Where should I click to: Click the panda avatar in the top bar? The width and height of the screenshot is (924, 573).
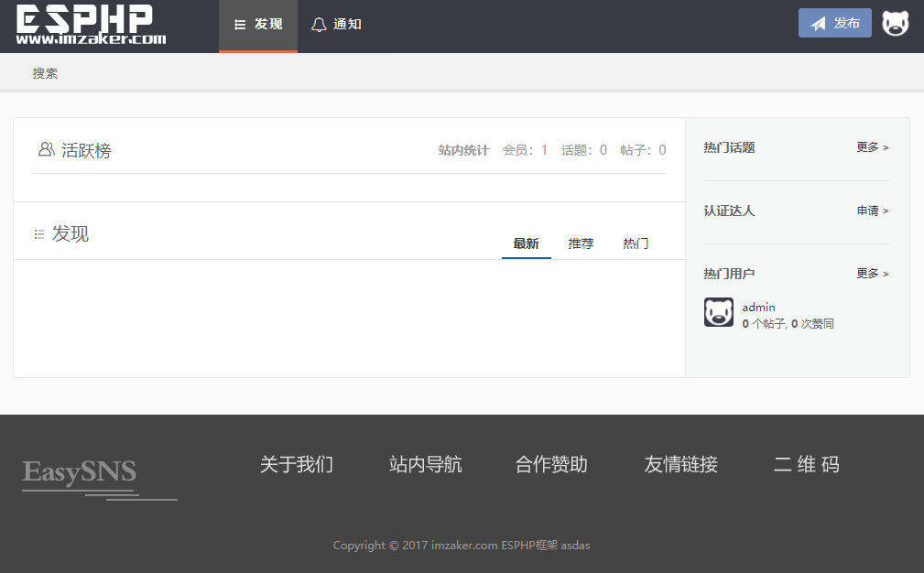895,22
